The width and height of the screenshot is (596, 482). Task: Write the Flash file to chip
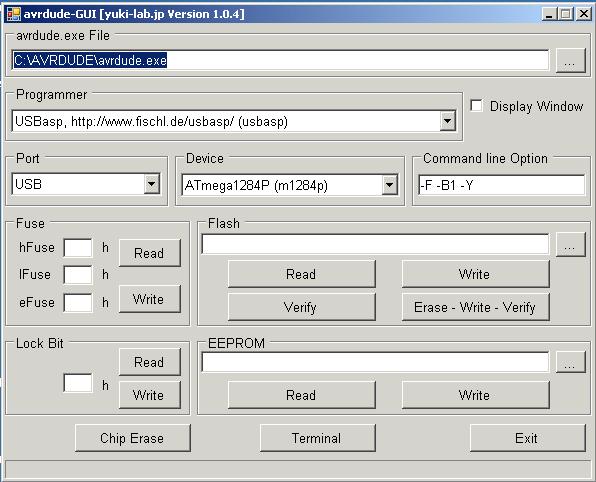[475, 274]
